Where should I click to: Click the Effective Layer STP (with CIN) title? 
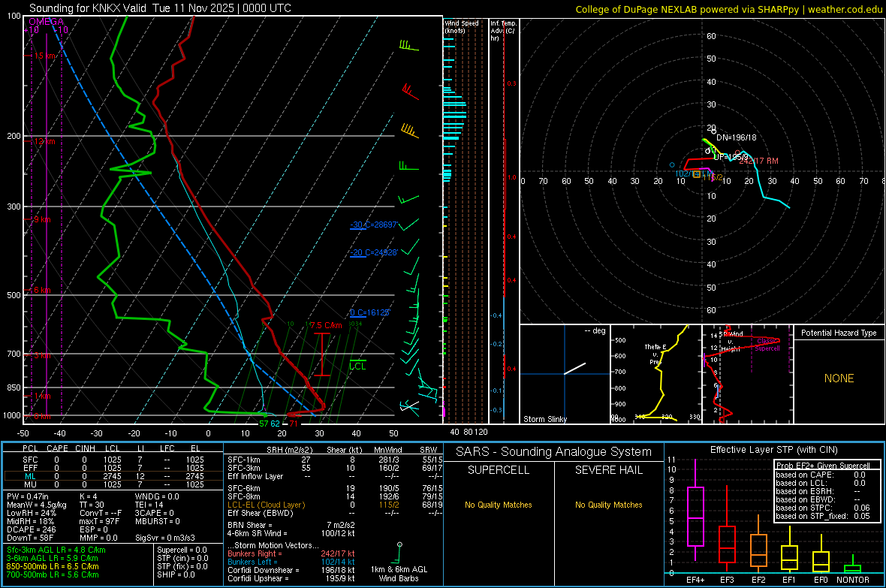[x=773, y=450]
